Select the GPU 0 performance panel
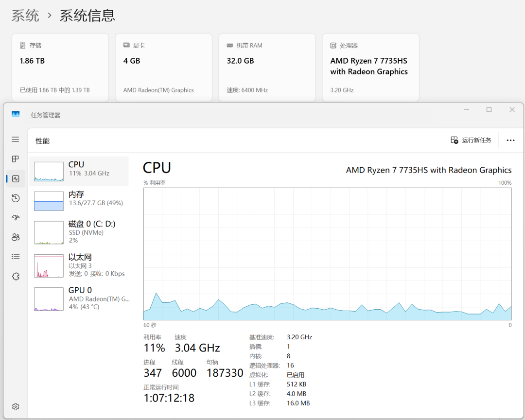The height and width of the screenshot is (420, 525). 78,298
